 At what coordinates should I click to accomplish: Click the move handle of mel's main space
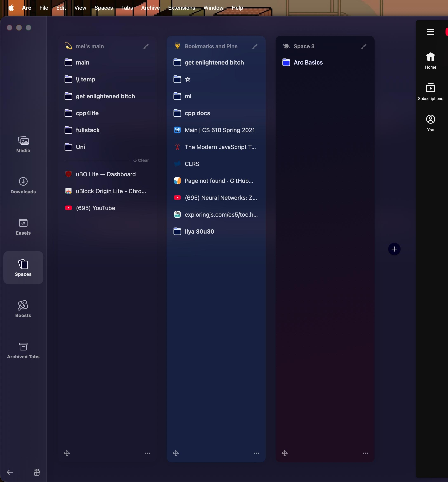[67, 453]
